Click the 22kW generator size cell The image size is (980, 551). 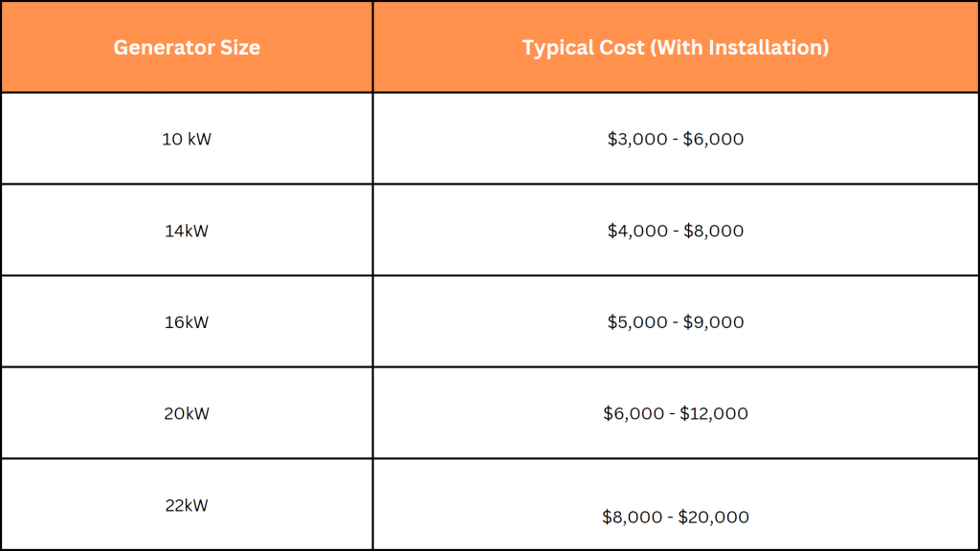click(x=187, y=505)
